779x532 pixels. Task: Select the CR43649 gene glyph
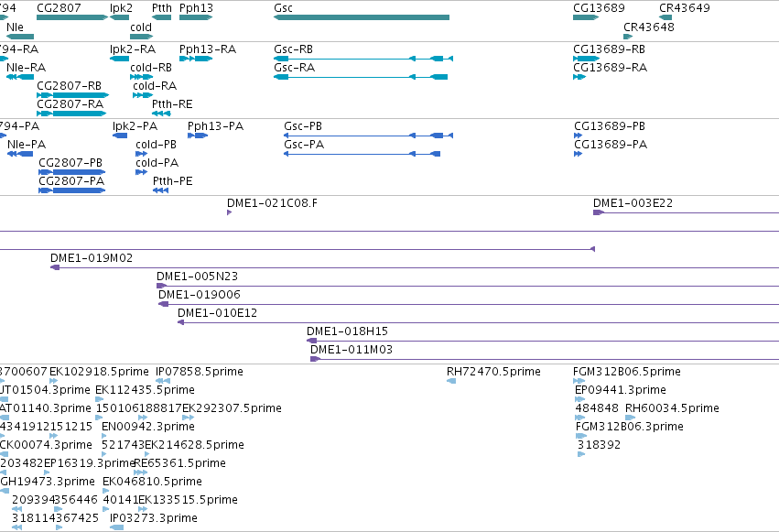click(x=665, y=17)
